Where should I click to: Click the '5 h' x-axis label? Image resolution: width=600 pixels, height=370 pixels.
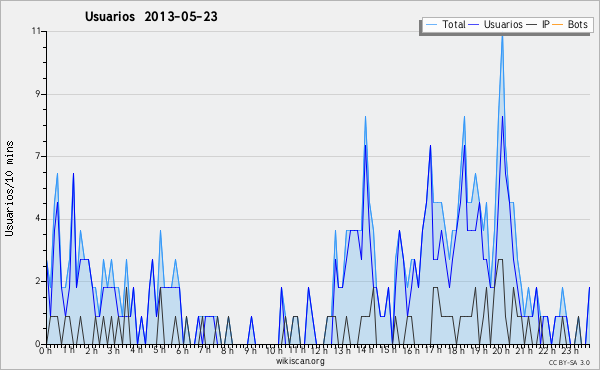pyautogui.click(x=159, y=350)
